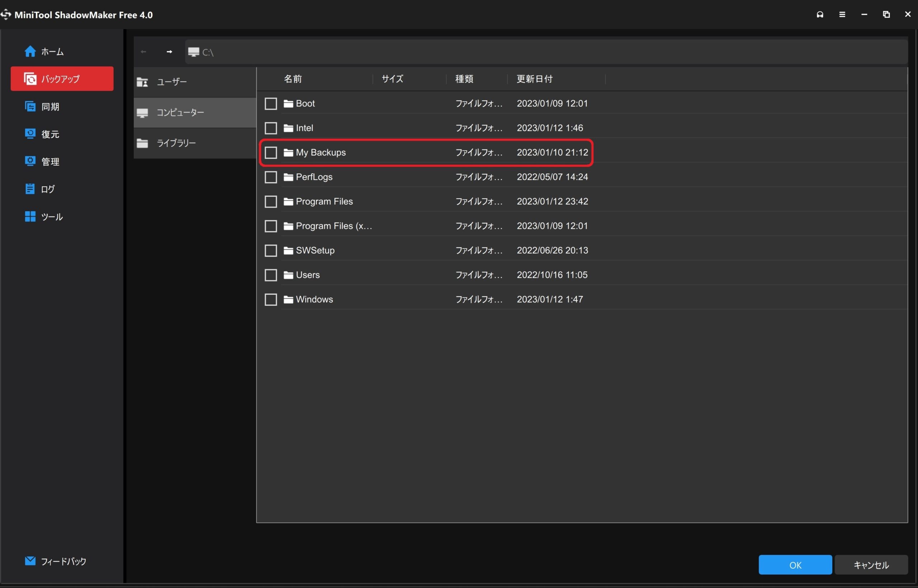This screenshot has height=588, width=918.
Task: Click the date 2022/06/26 20:13
Action: (x=552, y=251)
